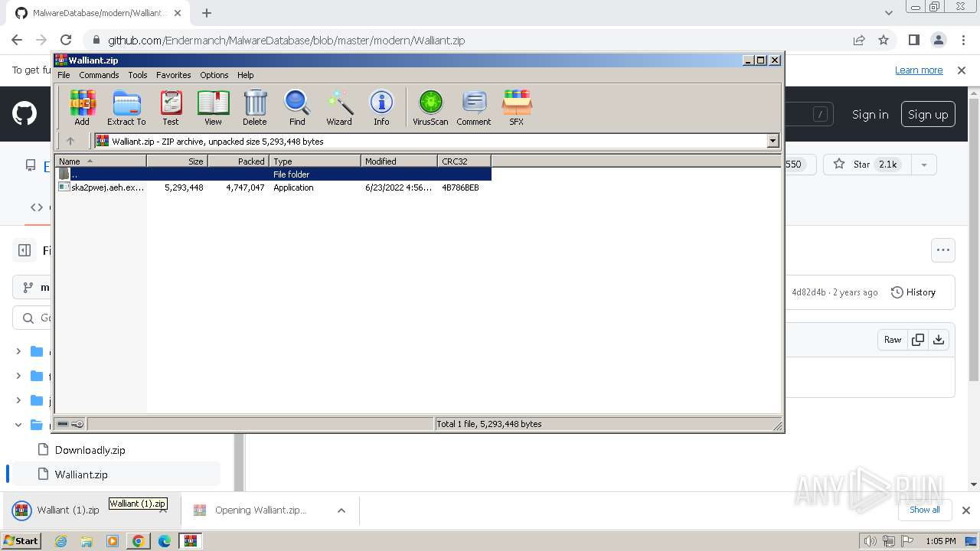Click the taskbar clock 1:05 PM
Screen dimensions: 980x551
940,541
